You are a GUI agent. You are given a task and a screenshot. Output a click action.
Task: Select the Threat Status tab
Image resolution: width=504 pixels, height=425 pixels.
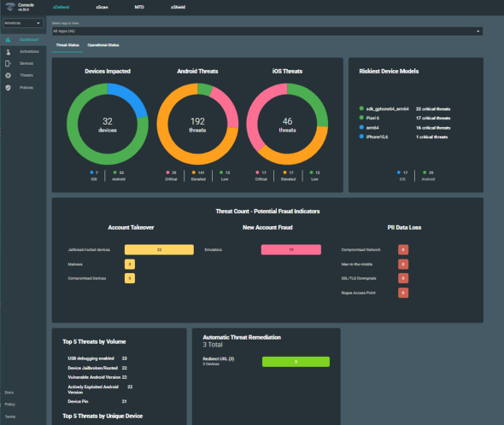pos(67,45)
